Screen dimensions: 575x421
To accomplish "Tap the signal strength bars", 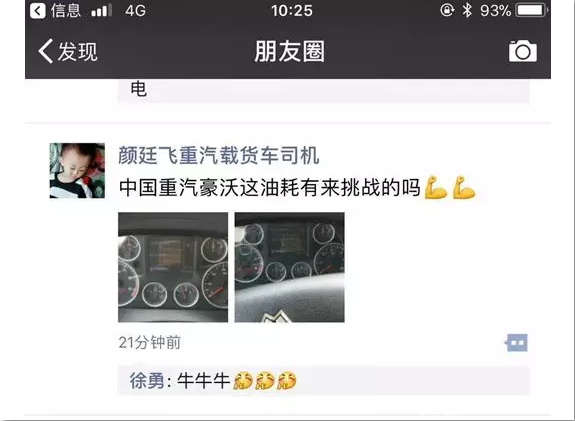I will (x=102, y=11).
